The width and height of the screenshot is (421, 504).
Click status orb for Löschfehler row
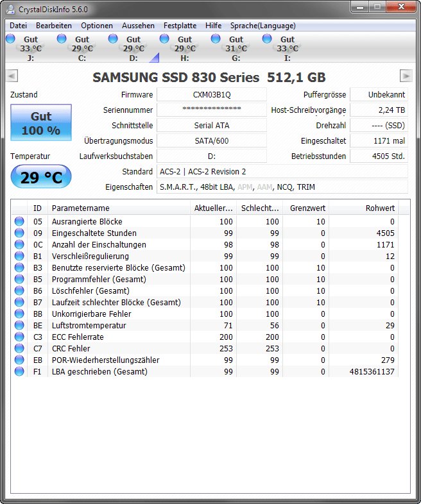click(x=19, y=290)
